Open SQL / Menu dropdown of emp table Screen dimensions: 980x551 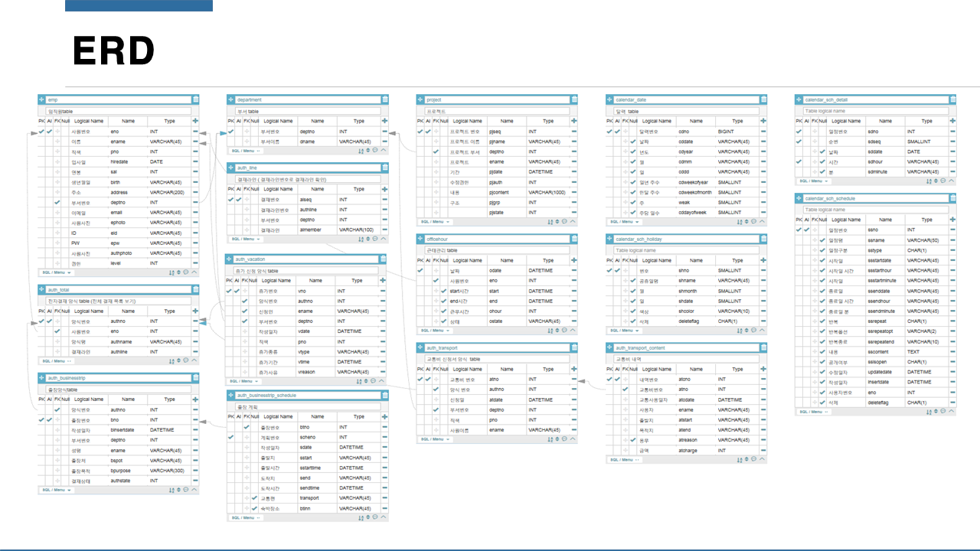[57, 272]
